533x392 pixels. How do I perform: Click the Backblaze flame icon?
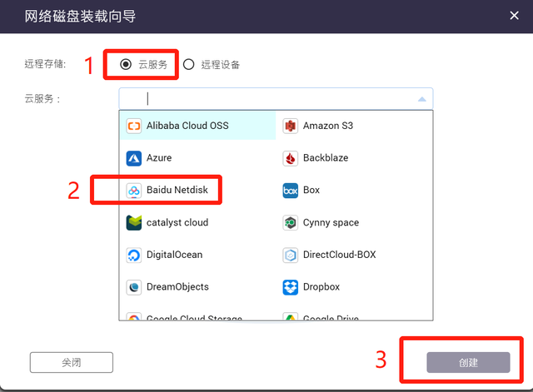(291, 158)
